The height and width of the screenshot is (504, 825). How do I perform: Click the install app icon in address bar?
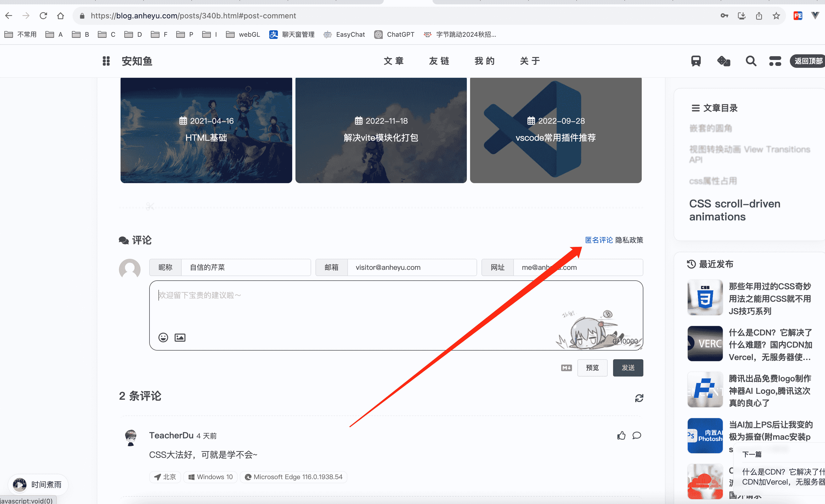(742, 15)
